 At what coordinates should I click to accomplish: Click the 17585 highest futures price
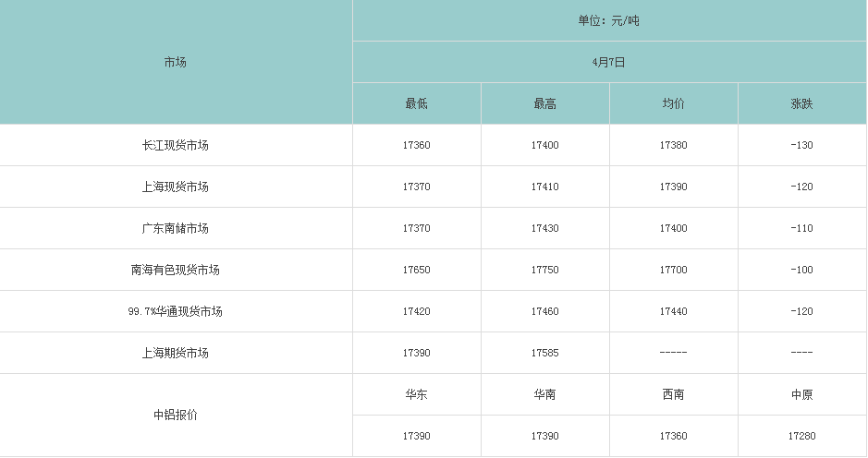(x=545, y=353)
